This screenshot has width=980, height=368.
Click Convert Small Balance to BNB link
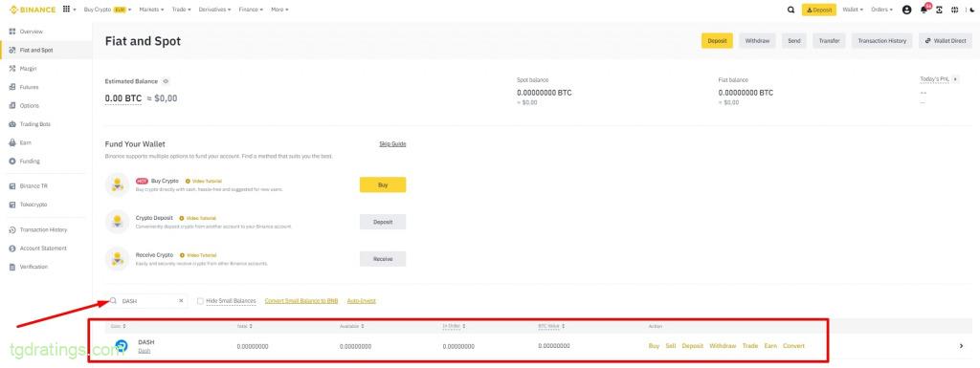point(301,301)
